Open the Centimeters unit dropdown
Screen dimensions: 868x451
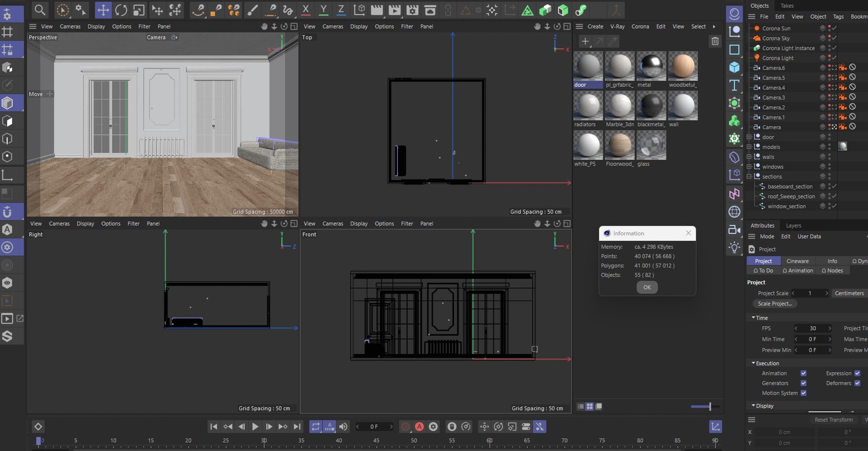[x=849, y=294]
